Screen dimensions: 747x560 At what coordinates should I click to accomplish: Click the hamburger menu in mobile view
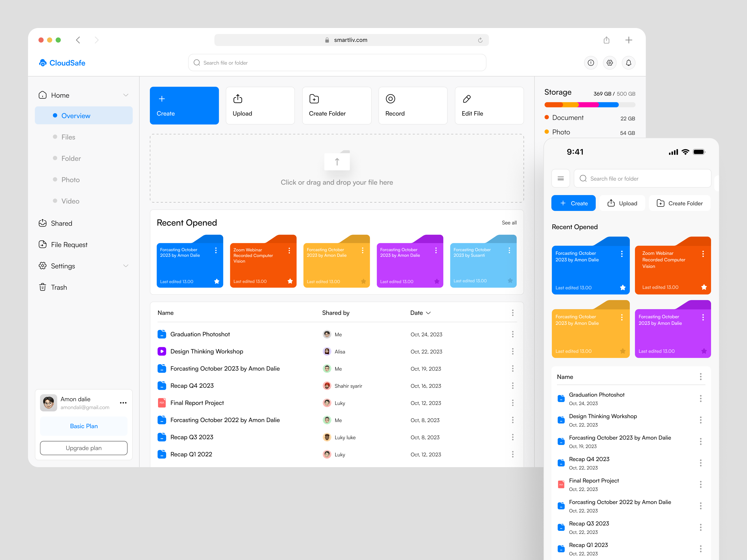click(560, 178)
